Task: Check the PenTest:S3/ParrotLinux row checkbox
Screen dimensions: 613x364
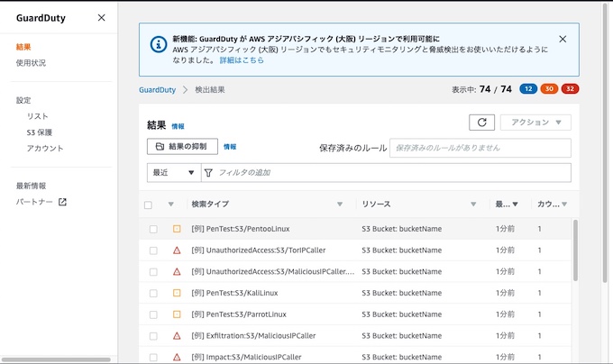Action: tap(153, 314)
